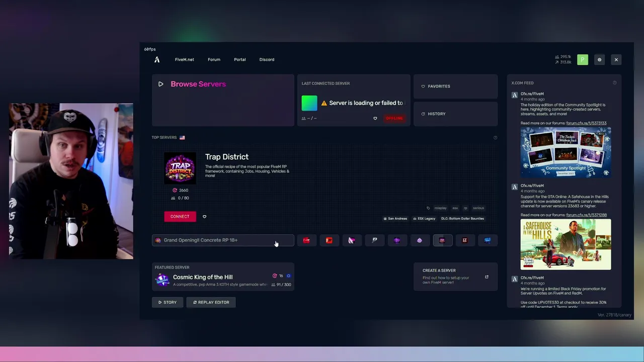Toggle the heart next to the Connect button
Viewport: 644px width, 362px height.
[204, 217]
